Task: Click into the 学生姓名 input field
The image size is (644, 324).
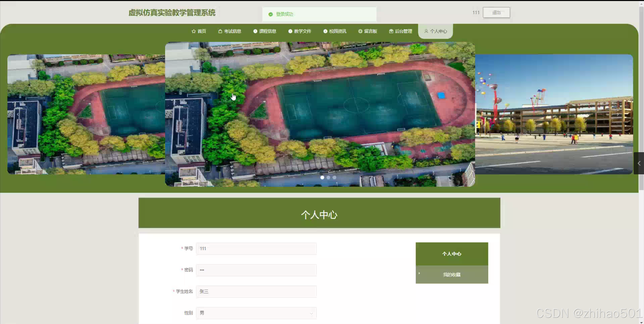Action: (256, 292)
